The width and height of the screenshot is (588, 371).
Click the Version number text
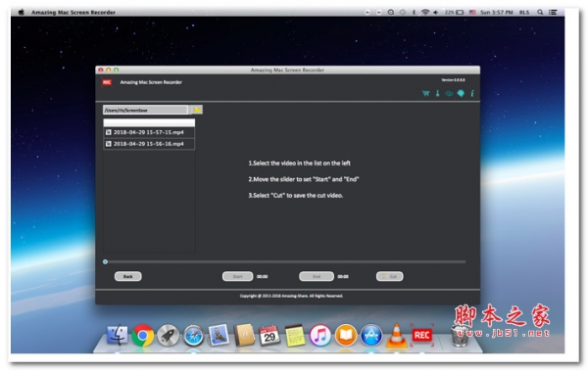click(453, 80)
